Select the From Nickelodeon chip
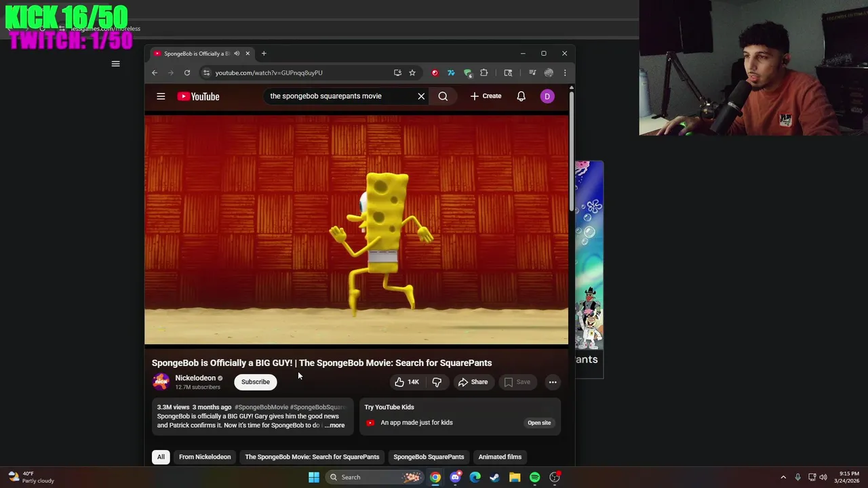This screenshot has height=488, width=868. tap(205, 457)
